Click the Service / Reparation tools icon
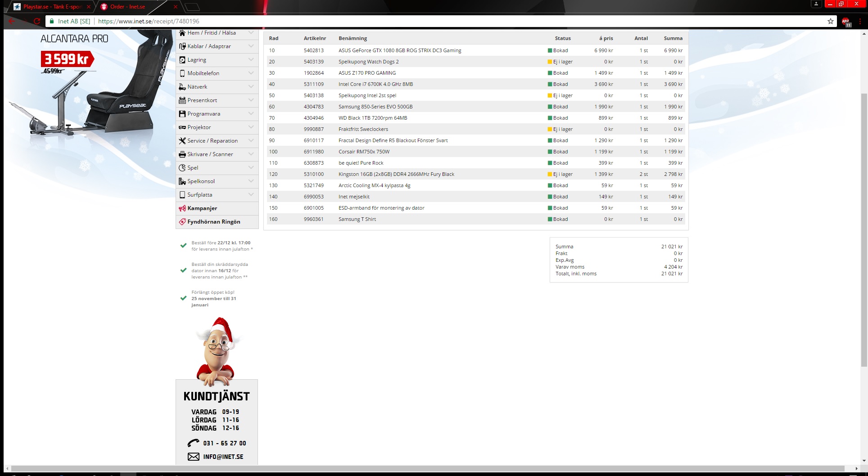 [x=182, y=141]
